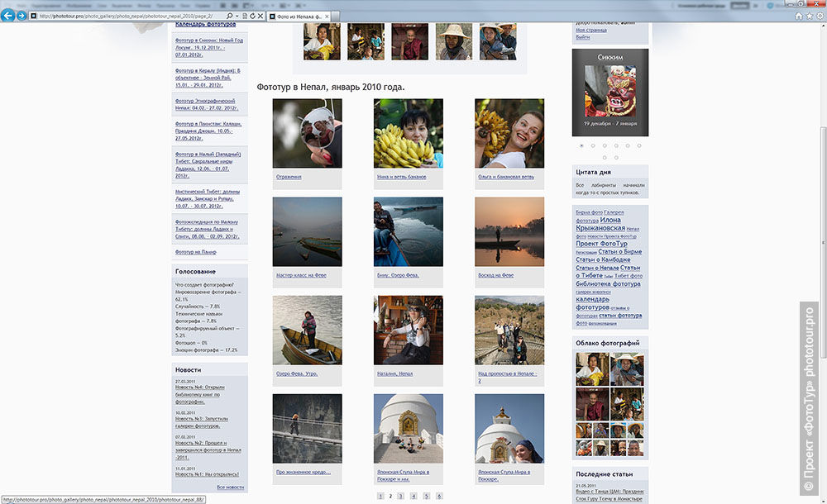This screenshot has height=504, width=827.
Task: Open the 'Фототур на Памир' link
Action: [196, 253]
